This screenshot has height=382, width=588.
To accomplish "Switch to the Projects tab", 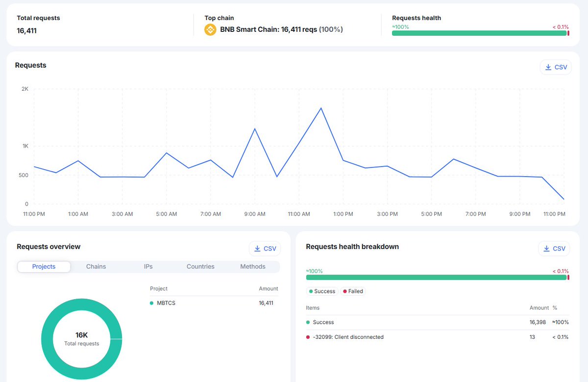I will [x=44, y=267].
